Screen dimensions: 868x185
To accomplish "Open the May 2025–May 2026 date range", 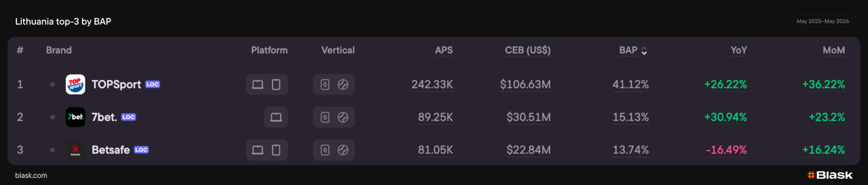I will click(823, 21).
